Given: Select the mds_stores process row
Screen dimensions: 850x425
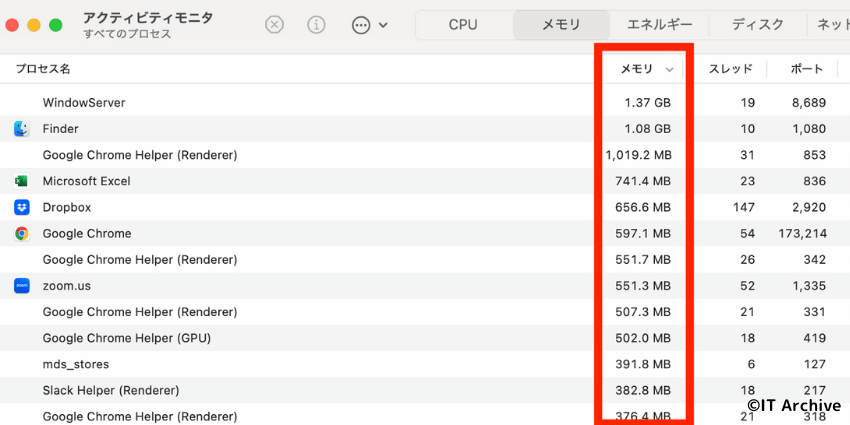Looking at the screenshot, I should coord(425,364).
